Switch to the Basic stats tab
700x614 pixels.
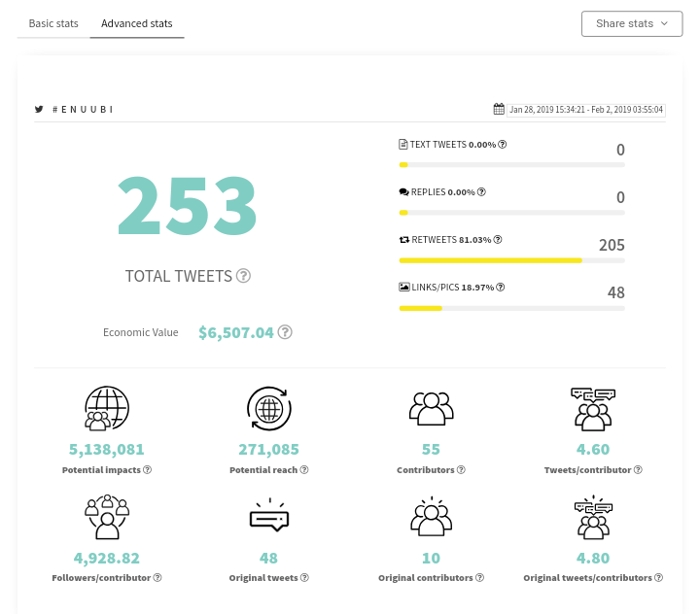53,23
